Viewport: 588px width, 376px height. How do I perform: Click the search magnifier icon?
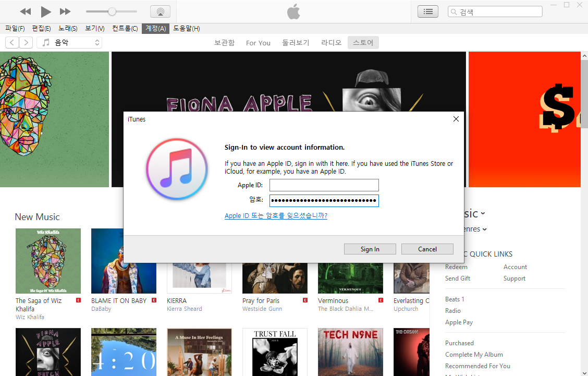point(454,11)
